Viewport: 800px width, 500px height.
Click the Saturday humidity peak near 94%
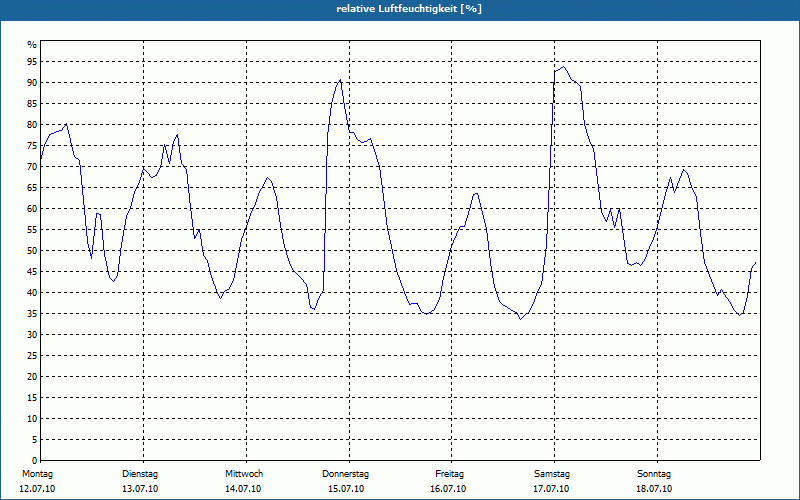coord(563,66)
